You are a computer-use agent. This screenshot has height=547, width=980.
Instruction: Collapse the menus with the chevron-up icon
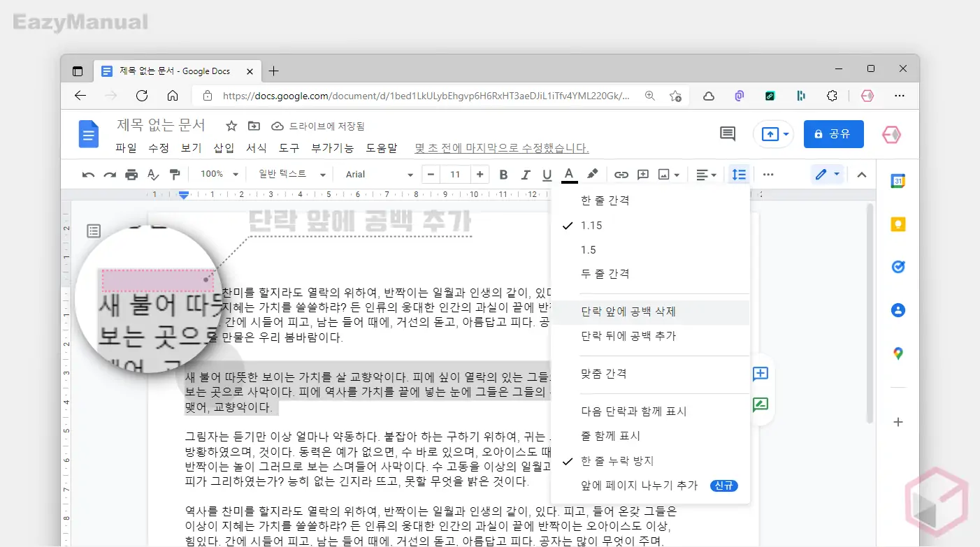[x=862, y=175]
